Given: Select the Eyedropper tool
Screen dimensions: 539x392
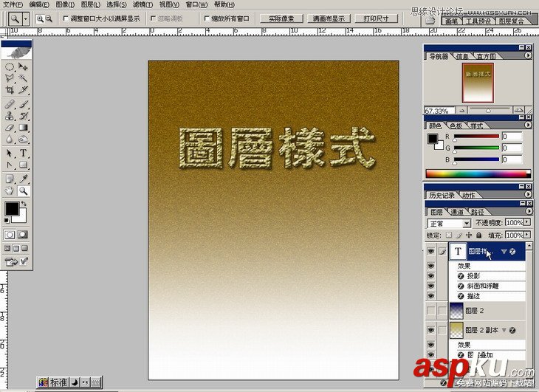Looking at the screenshot, I should coord(23,179).
